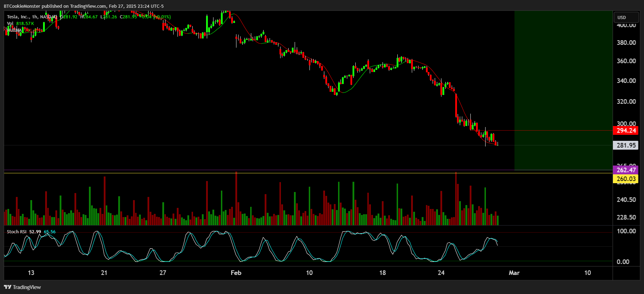Click the low value L281.26
The height and width of the screenshot is (294, 644).
(109, 17)
